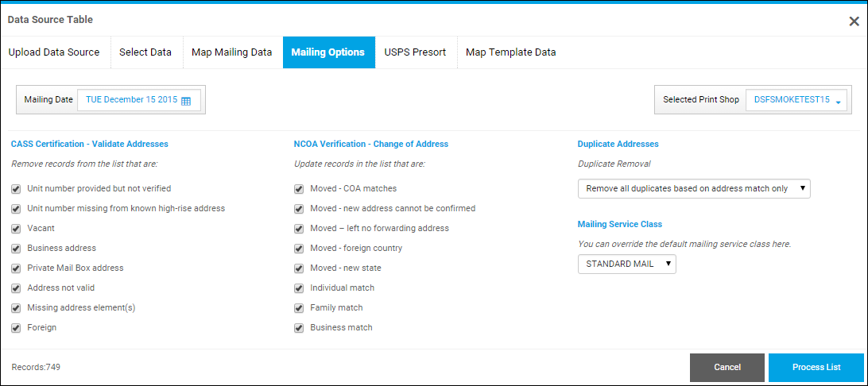Click the Mailing Date field
The height and width of the screenshot is (386, 868).
tap(132, 101)
